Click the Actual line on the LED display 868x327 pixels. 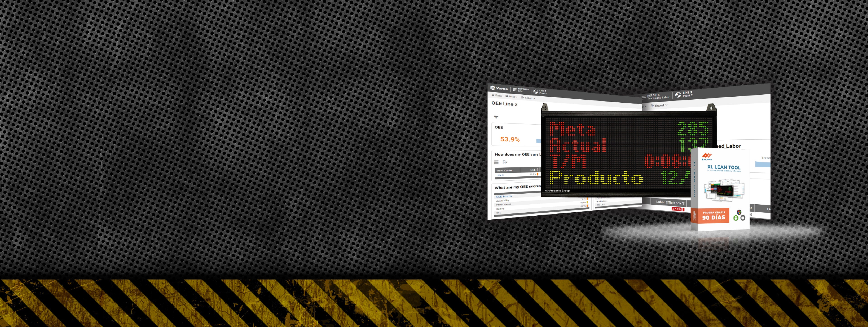pyautogui.click(x=578, y=146)
